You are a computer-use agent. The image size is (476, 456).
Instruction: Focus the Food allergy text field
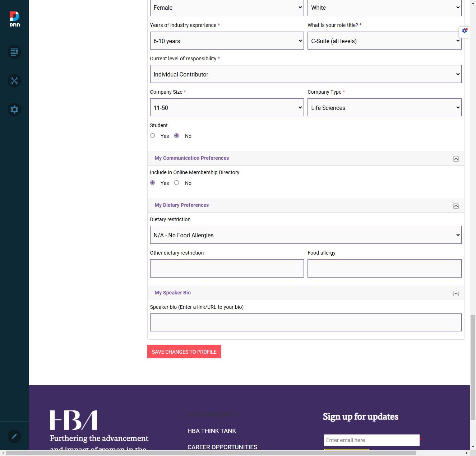click(x=384, y=268)
